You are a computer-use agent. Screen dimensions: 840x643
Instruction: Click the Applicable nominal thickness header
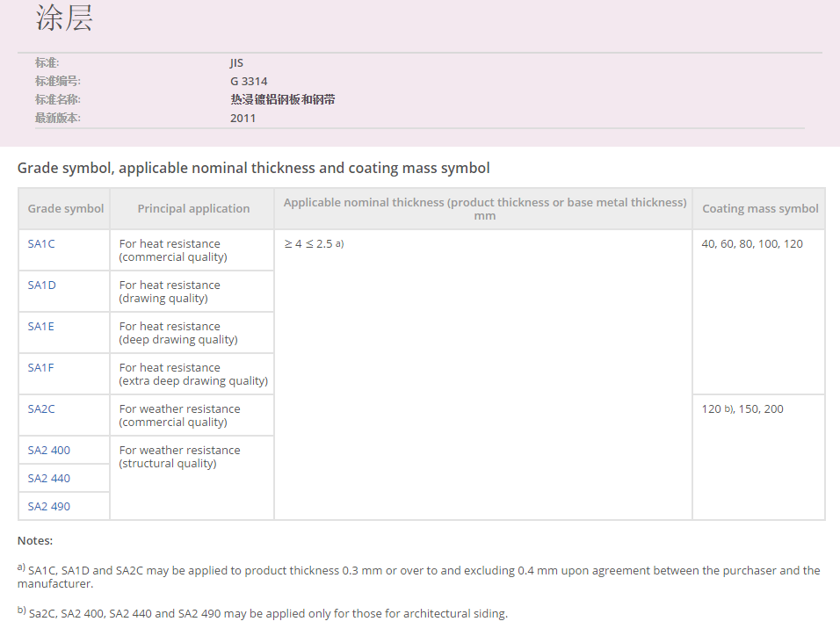click(484, 209)
